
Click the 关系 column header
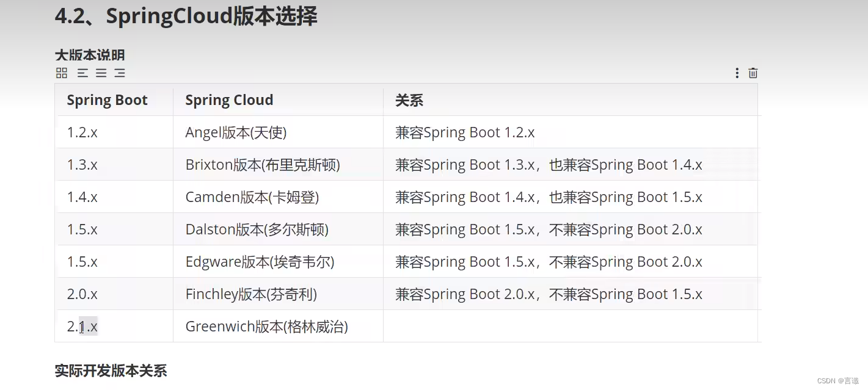(x=409, y=99)
